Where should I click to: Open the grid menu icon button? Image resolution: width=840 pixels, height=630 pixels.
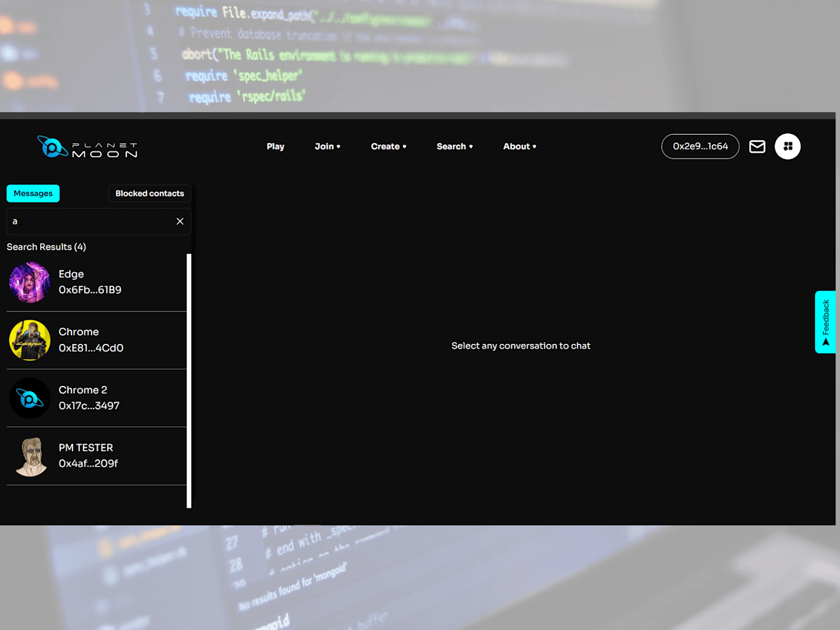(787, 147)
